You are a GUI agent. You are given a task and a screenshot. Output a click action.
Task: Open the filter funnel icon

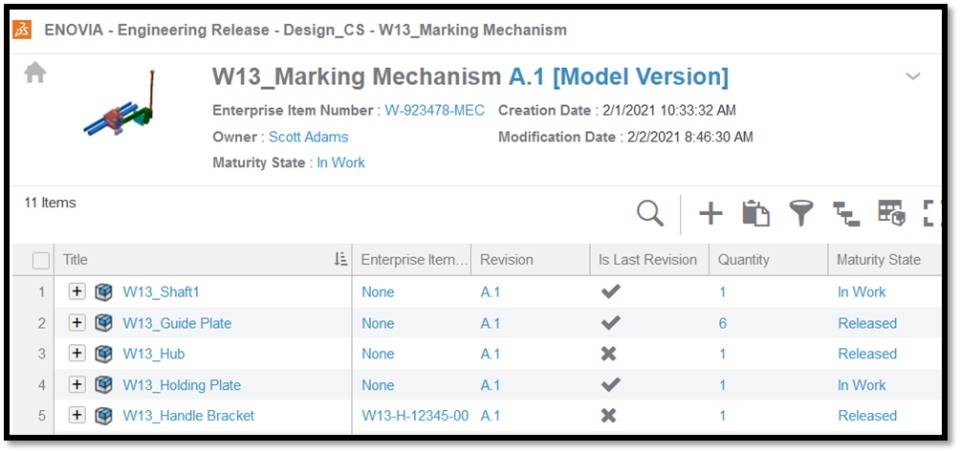(800, 213)
